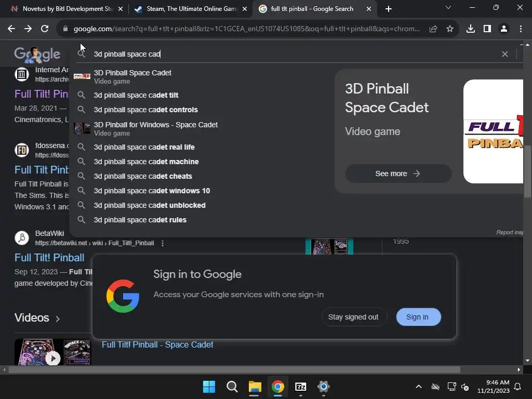Open the notifications bell icon
The image size is (532, 399).
(518, 387)
